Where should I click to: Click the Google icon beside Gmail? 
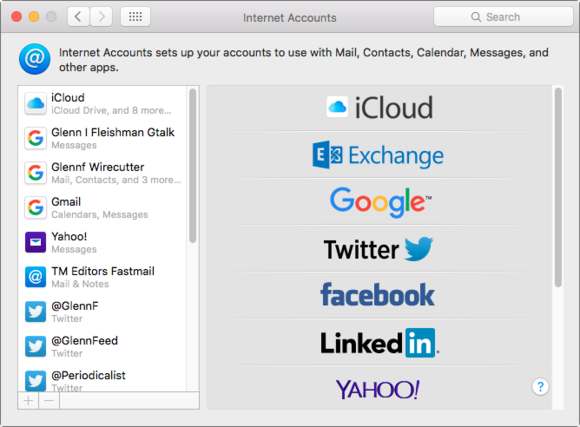[x=36, y=208]
